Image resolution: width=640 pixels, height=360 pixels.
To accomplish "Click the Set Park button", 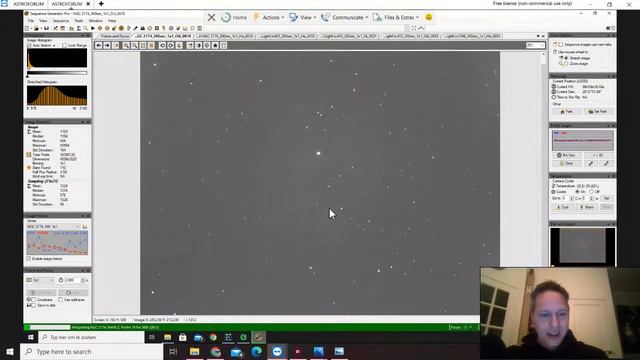I will pos(598,111).
